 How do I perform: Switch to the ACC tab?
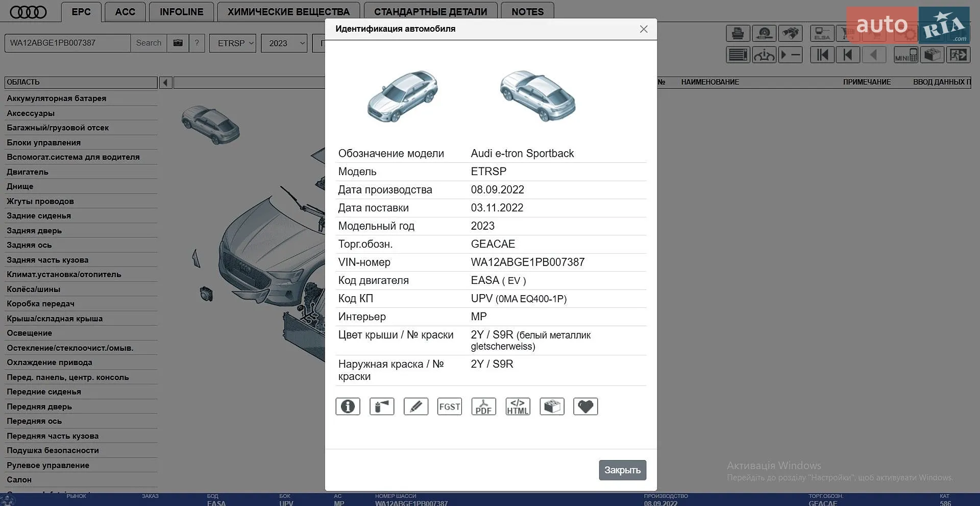125,12
